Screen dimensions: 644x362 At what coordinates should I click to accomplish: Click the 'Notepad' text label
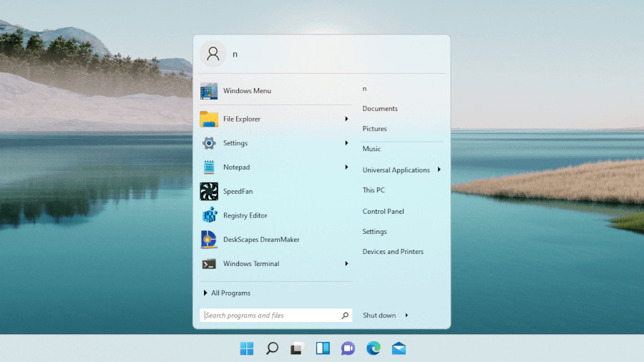[236, 167]
